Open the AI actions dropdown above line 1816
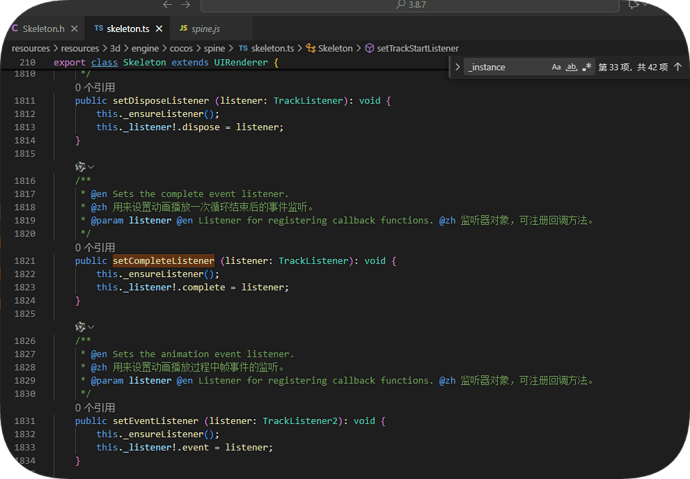Screen dimensions: 690x479 (x=84, y=167)
